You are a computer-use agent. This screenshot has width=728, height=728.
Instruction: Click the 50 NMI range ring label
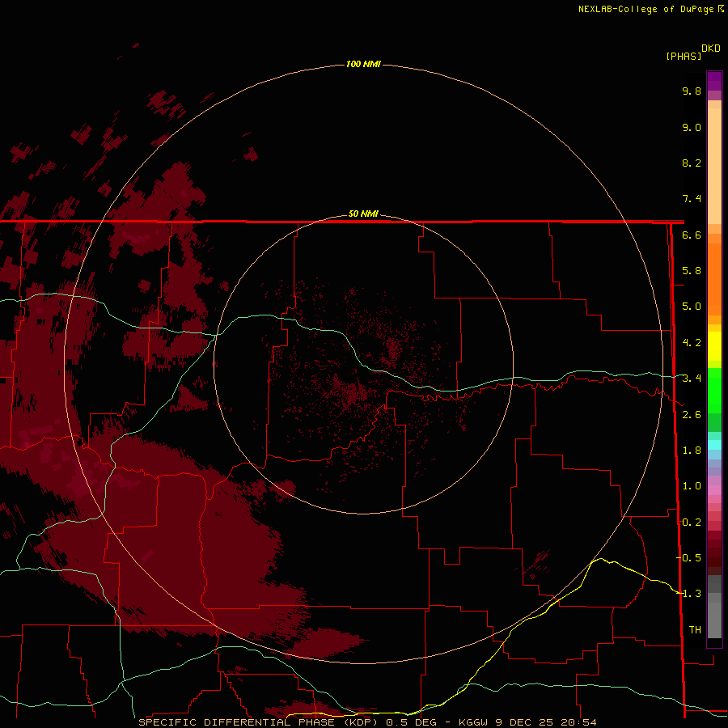[363, 214]
